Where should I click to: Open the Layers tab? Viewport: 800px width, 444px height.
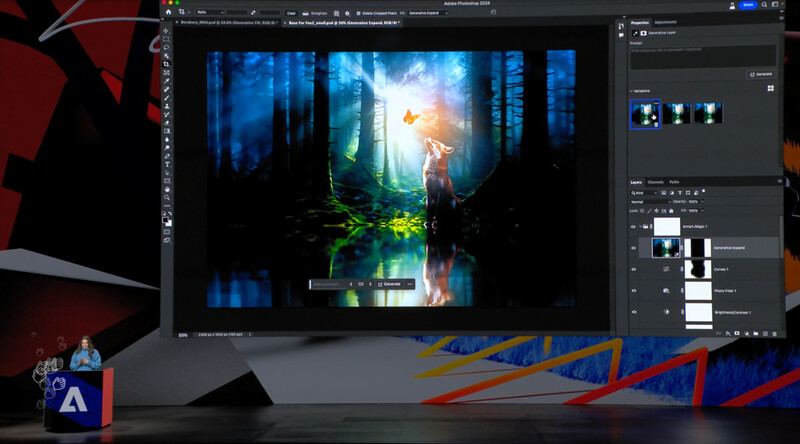(x=636, y=182)
